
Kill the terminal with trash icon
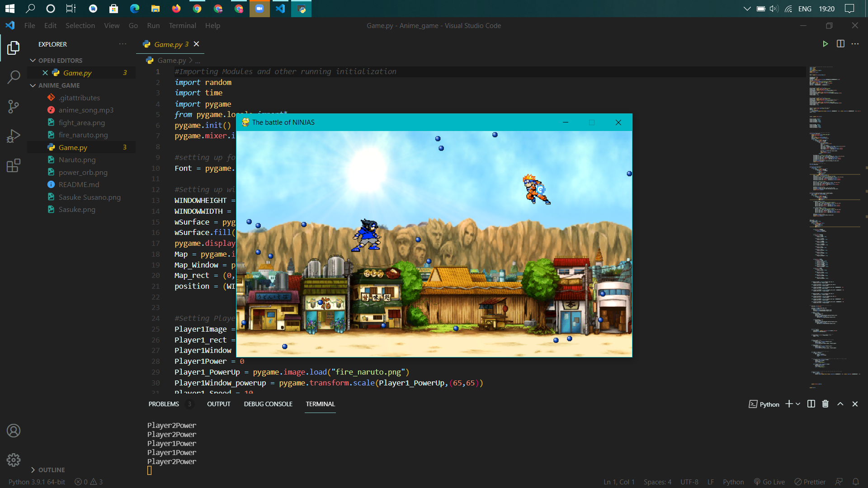point(825,404)
